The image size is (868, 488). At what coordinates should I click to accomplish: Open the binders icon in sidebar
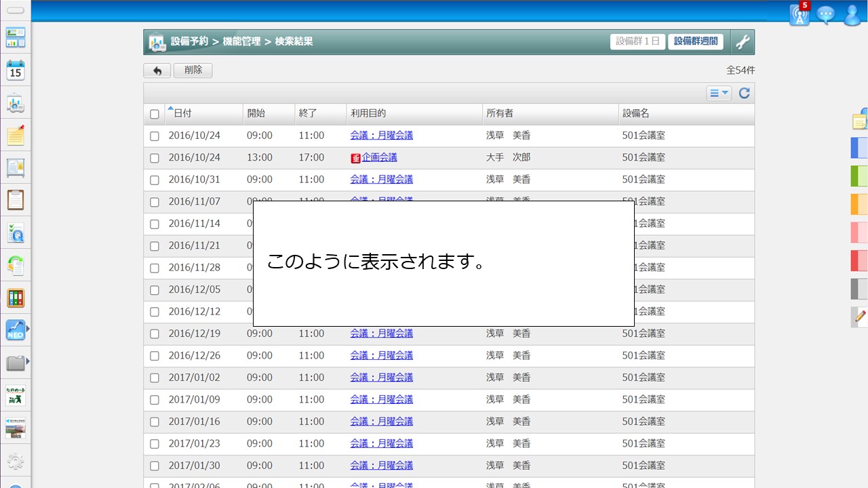click(15, 298)
